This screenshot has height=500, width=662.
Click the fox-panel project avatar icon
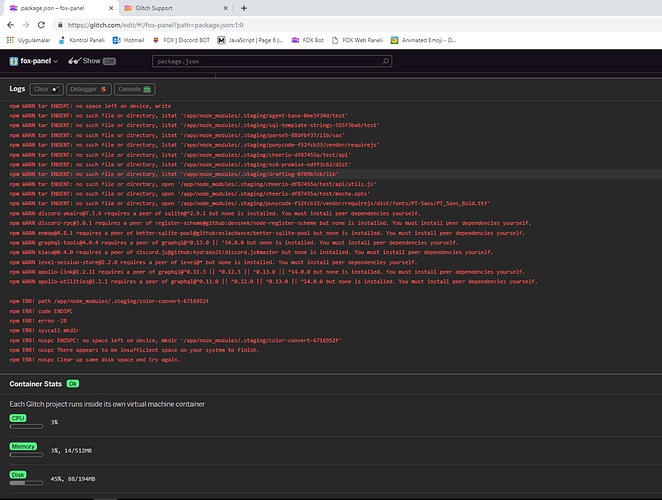click(x=14, y=61)
